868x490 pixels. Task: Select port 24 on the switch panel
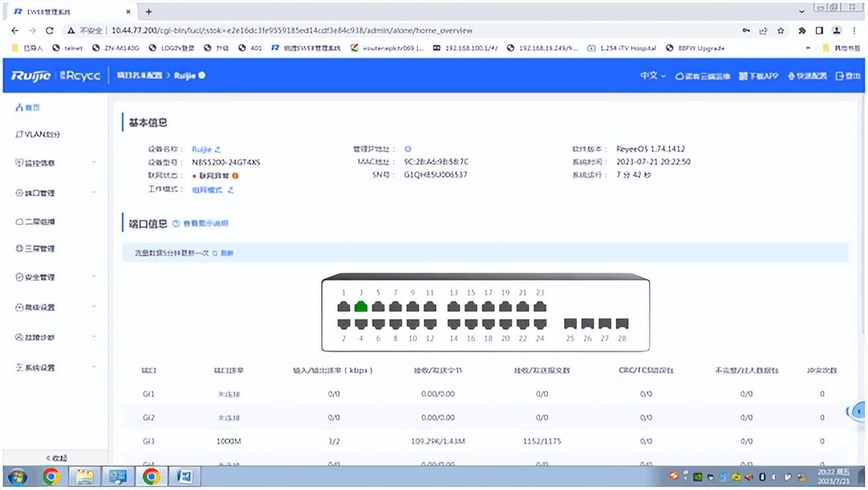(x=540, y=324)
